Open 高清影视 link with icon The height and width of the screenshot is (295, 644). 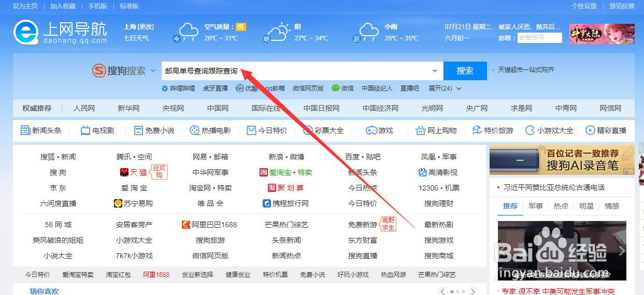tap(438, 172)
